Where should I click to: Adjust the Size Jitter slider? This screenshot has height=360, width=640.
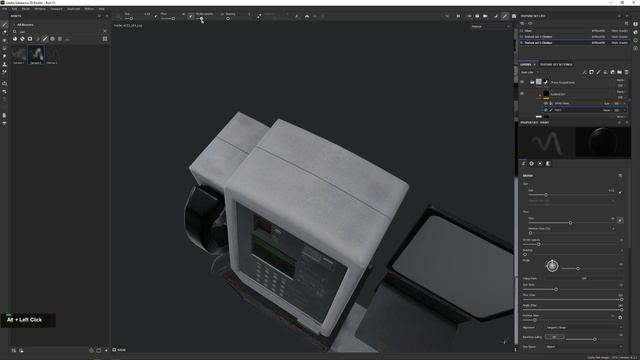pyautogui.click(x=572, y=289)
